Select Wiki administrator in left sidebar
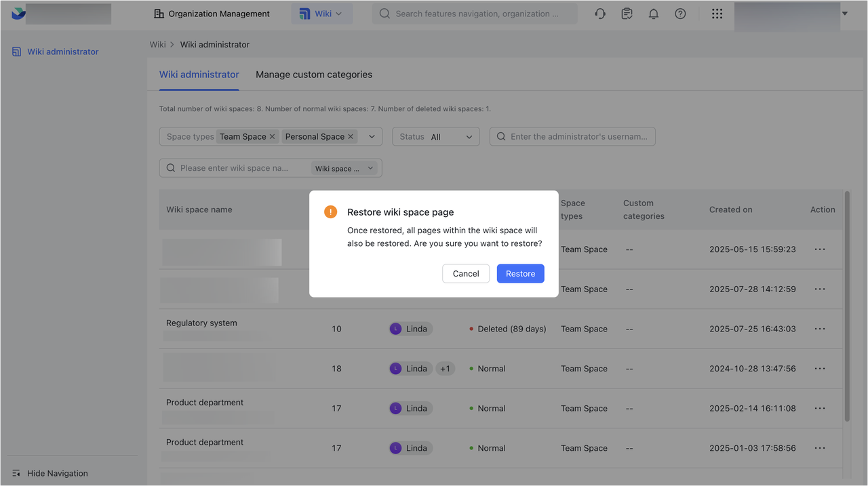 (x=63, y=52)
